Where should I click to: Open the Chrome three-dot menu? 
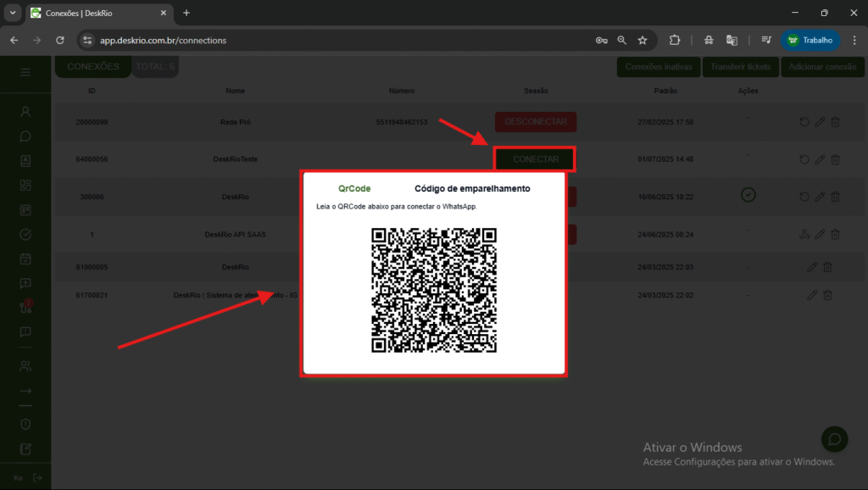(x=854, y=41)
